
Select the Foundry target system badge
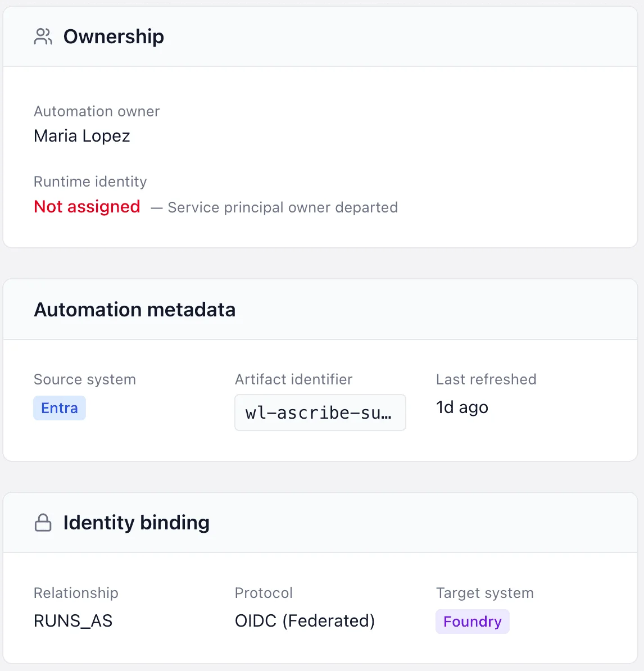(472, 622)
